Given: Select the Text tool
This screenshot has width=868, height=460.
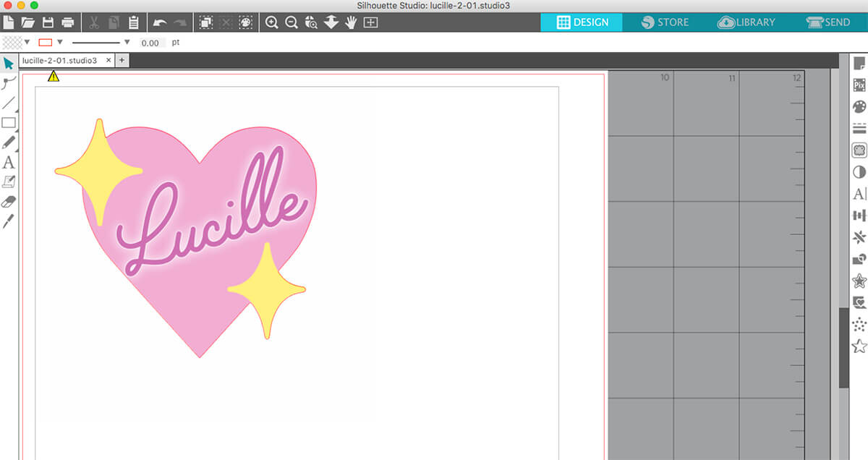Looking at the screenshot, I should (x=9, y=163).
